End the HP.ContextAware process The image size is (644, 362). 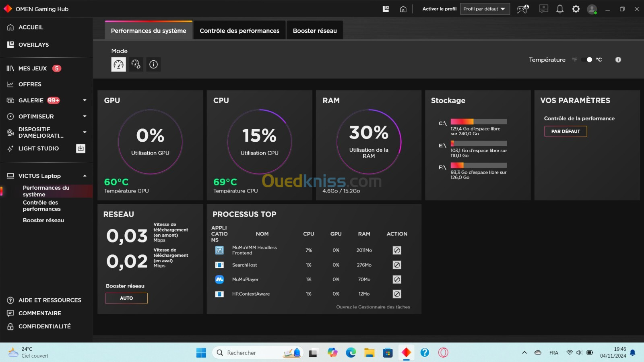397,294
